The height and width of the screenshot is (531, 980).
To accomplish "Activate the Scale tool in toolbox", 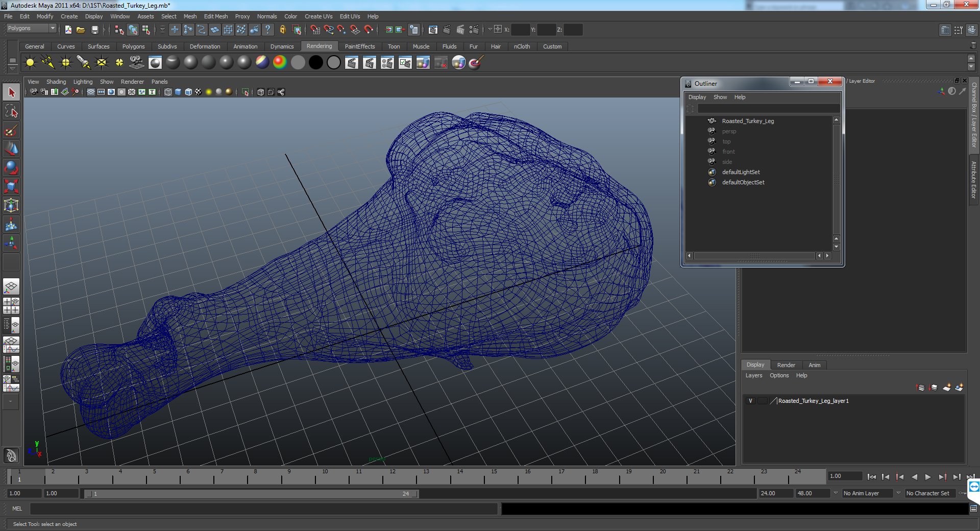I will [11, 186].
